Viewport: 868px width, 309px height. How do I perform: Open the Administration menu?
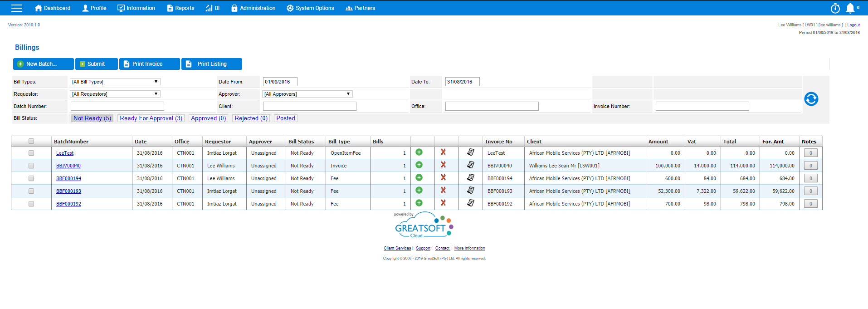coord(253,8)
